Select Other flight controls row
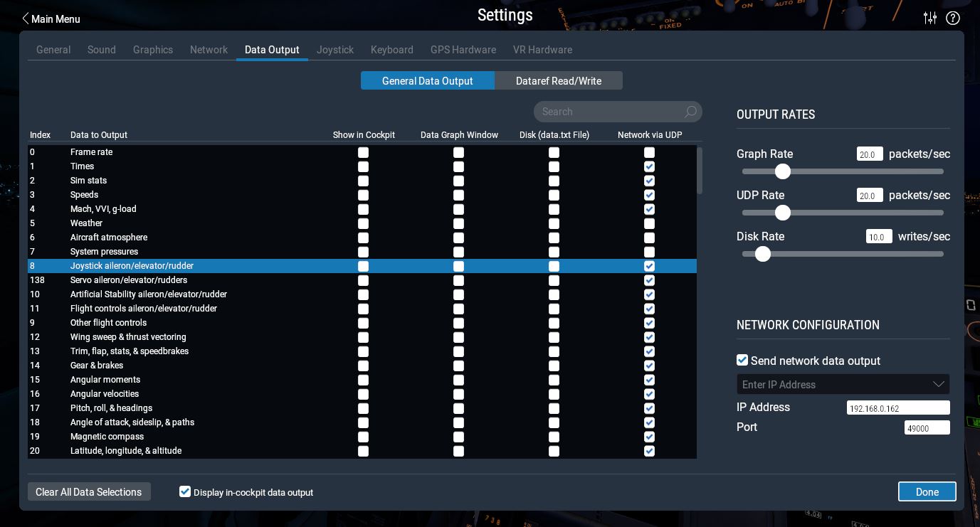980x527 pixels. click(362, 323)
